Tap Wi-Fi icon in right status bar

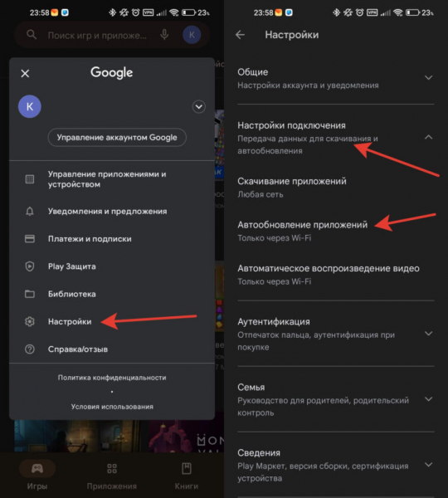pyautogui.click(x=397, y=12)
